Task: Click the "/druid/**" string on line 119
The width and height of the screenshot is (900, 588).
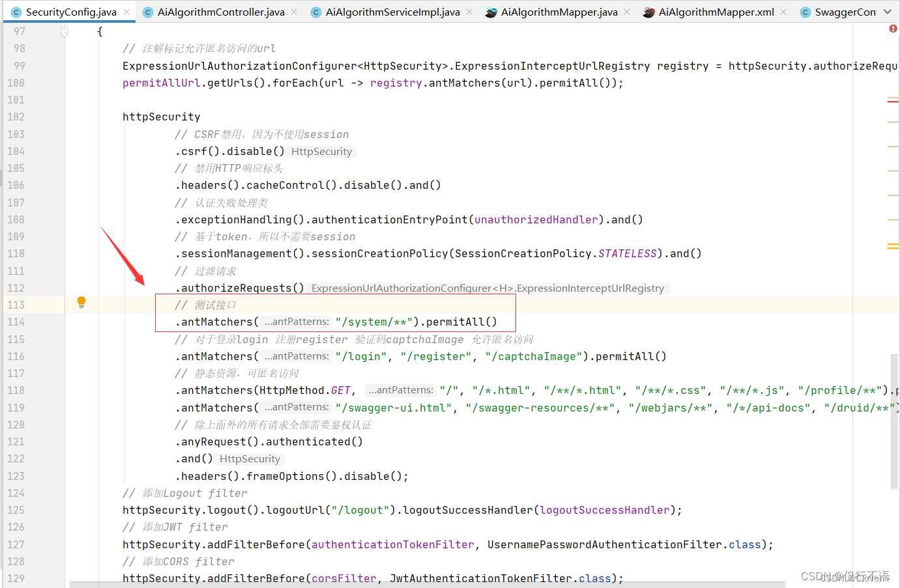Action: 860,408
